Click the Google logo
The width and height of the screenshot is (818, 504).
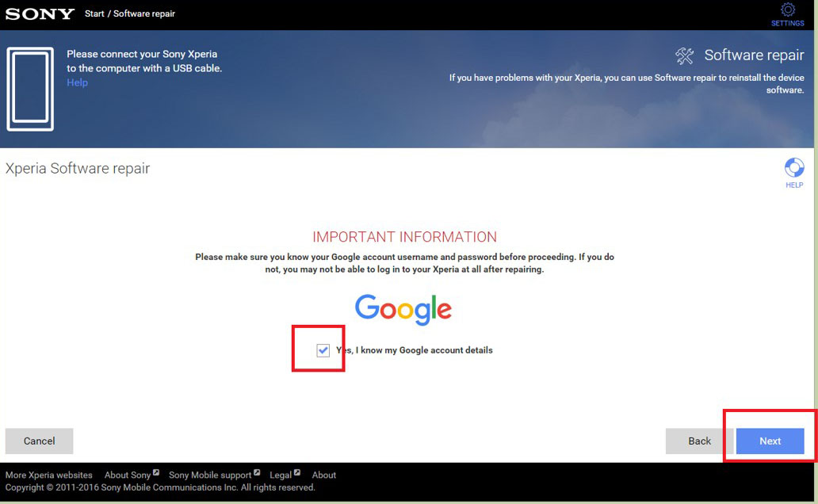pos(403,309)
